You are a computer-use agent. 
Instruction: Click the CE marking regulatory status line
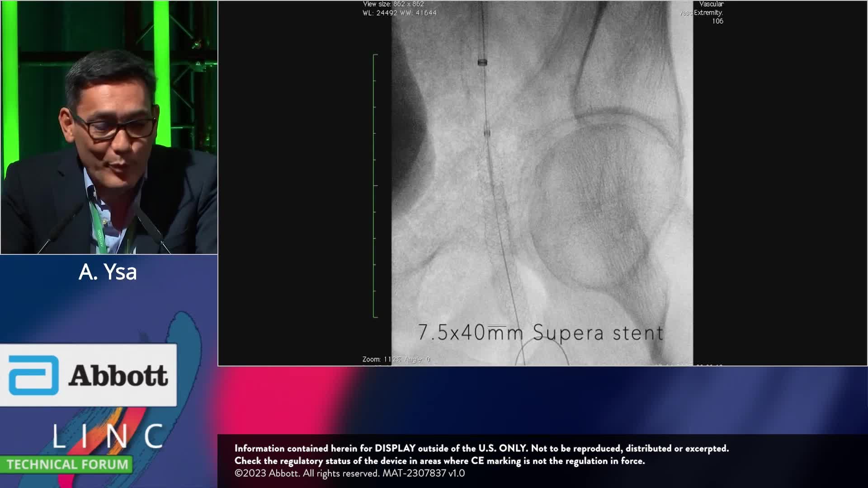pyautogui.click(x=439, y=461)
